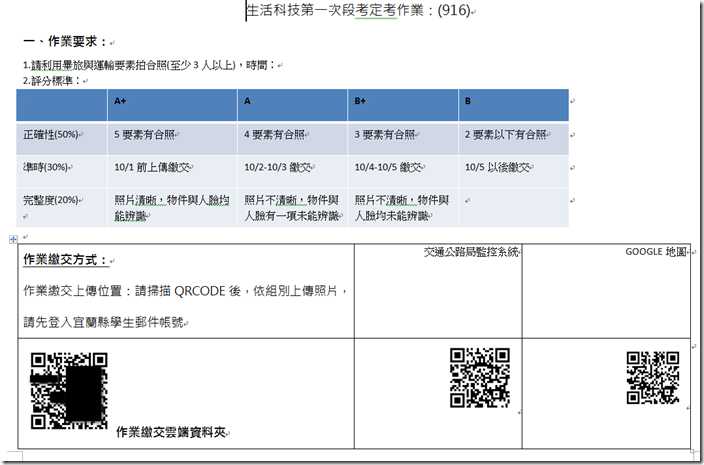Click the 完整度(20%) row label cell
704x465 pixels.
pos(62,207)
